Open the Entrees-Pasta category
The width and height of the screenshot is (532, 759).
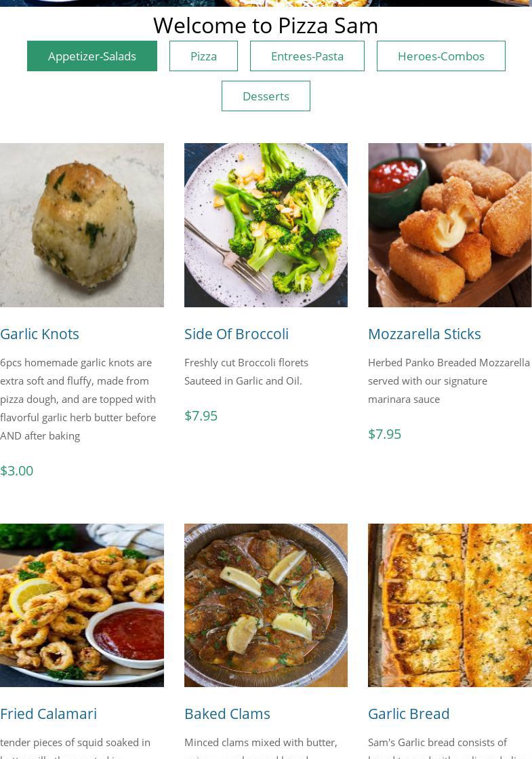click(x=307, y=56)
